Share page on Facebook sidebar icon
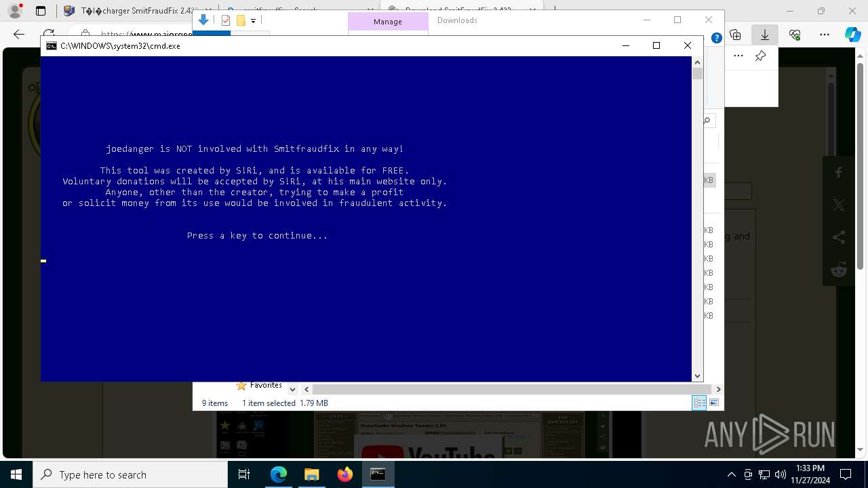 [839, 173]
